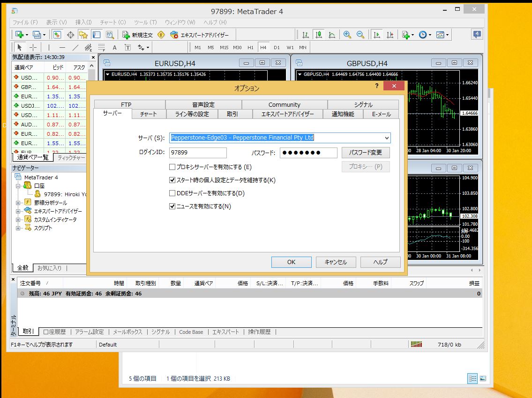Select the arrow cursor tool

tap(19, 47)
